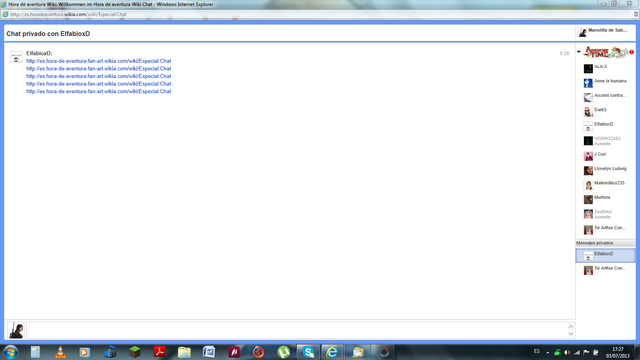Open the uTorrent taskbar icon

pyautogui.click(x=283, y=352)
